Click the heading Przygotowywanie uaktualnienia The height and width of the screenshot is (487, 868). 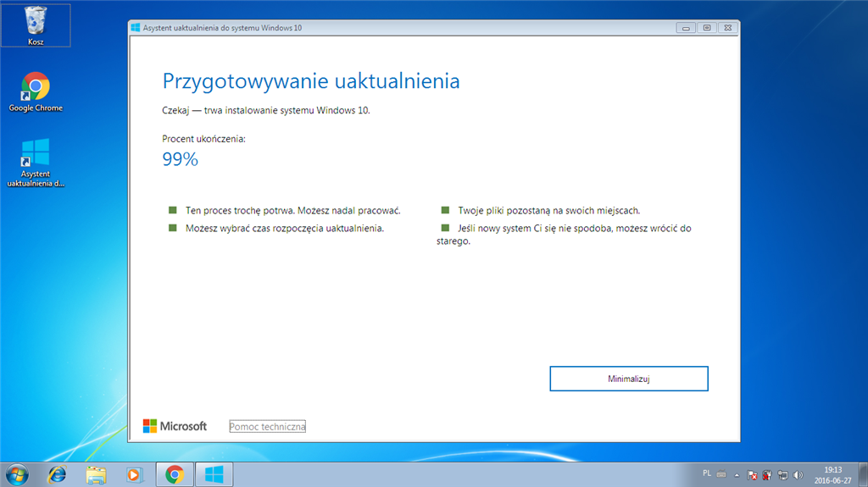[x=311, y=80]
